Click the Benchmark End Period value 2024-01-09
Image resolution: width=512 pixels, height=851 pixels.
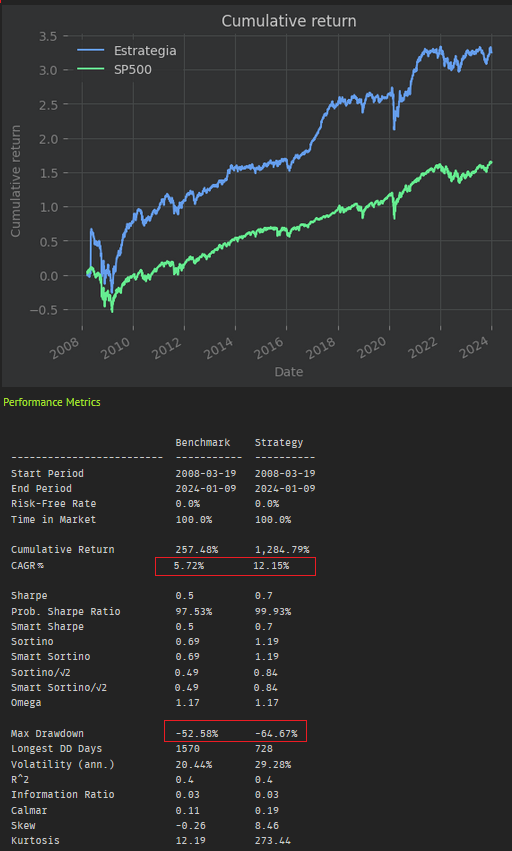point(206,488)
